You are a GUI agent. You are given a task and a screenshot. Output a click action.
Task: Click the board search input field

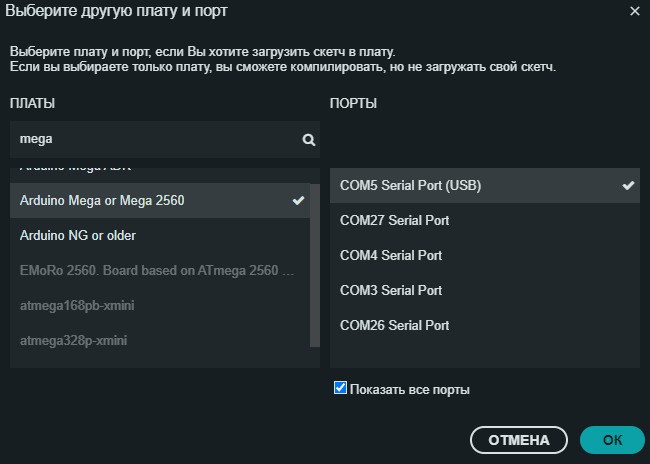tap(155, 140)
